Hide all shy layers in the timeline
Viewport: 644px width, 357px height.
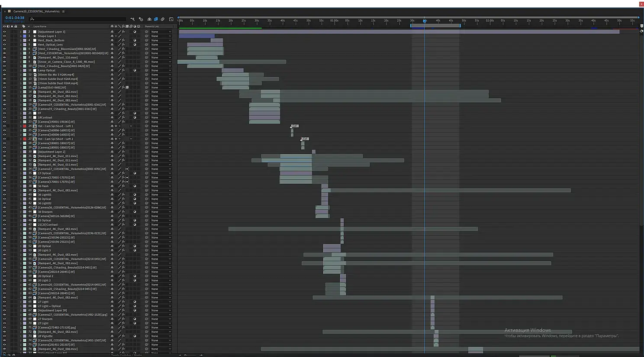pos(149,19)
